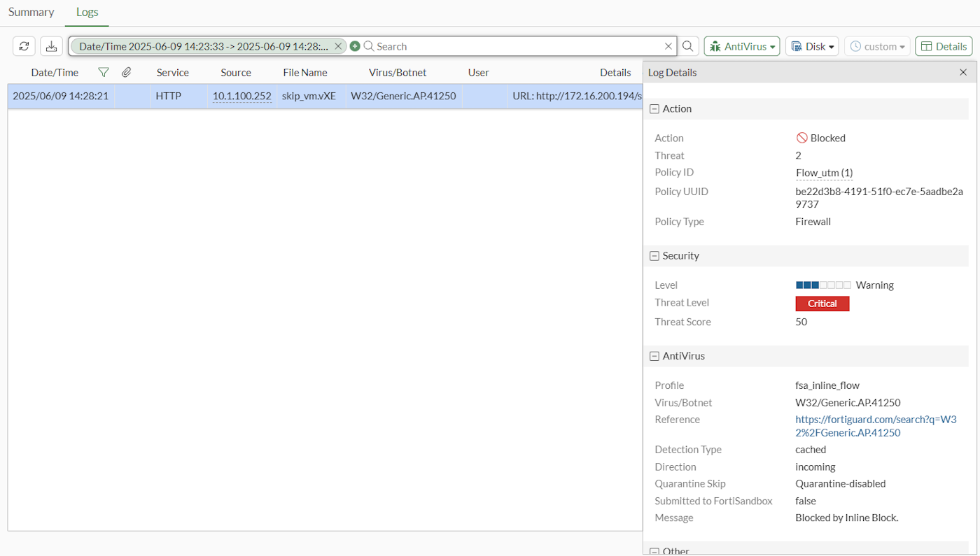
Task: Click the download logs icon
Action: click(51, 45)
